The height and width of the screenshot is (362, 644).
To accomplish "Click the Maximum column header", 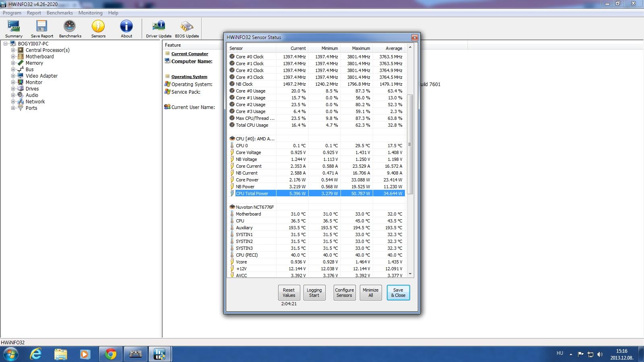I will pos(357,48).
